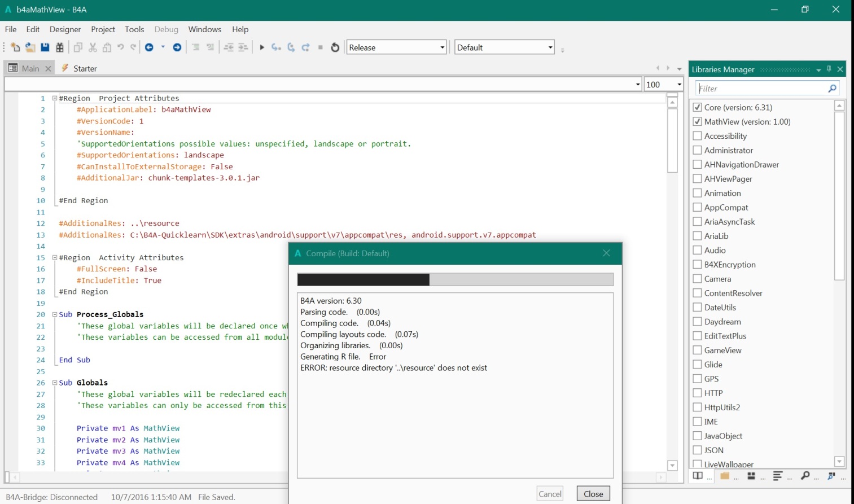Click the Navigate Backward arrow icon
This screenshot has width=854, height=504.
click(149, 47)
